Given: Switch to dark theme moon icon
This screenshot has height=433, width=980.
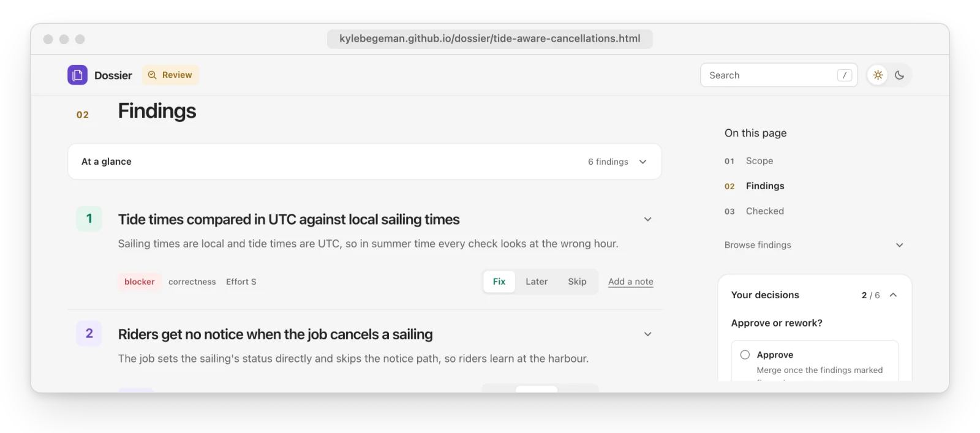Looking at the screenshot, I should [899, 75].
